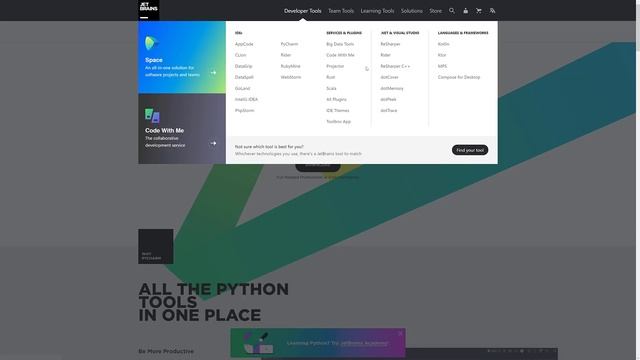Open JetBrains Academy link in the banner
Image resolution: width=640 pixels, height=360 pixels.
pos(364,343)
